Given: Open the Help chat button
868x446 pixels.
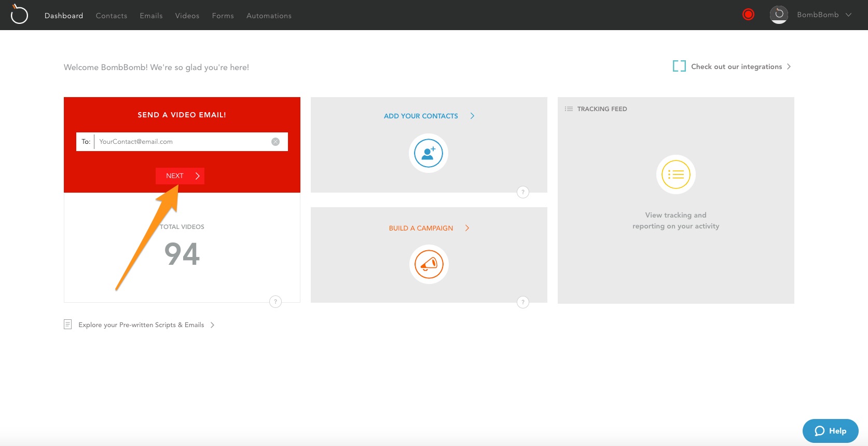Looking at the screenshot, I should point(831,431).
